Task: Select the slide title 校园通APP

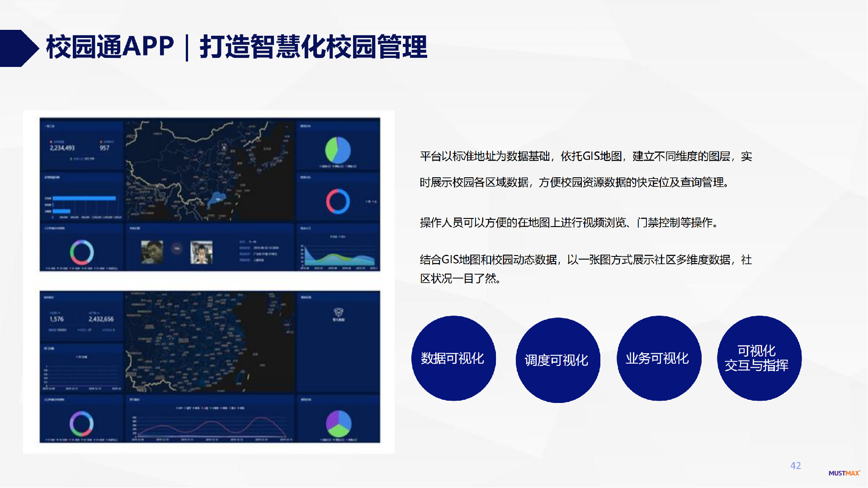Action: pyautogui.click(x=110, y=47)
